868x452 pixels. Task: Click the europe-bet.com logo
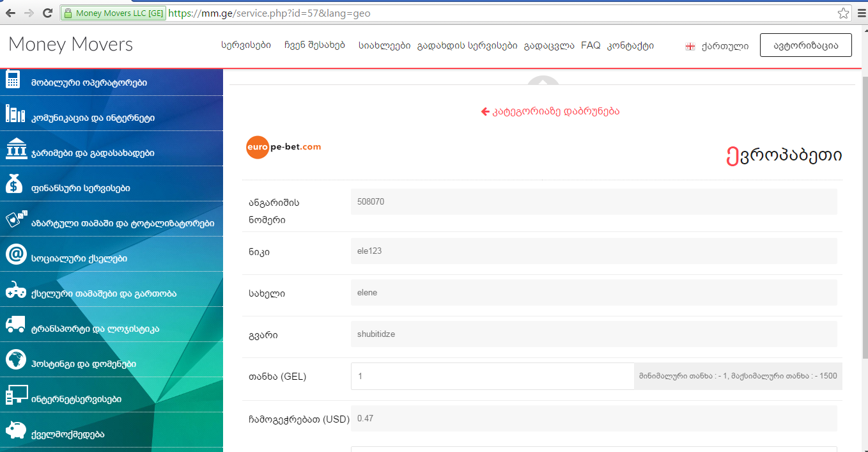pyautogui.click(x=284, y=147)
